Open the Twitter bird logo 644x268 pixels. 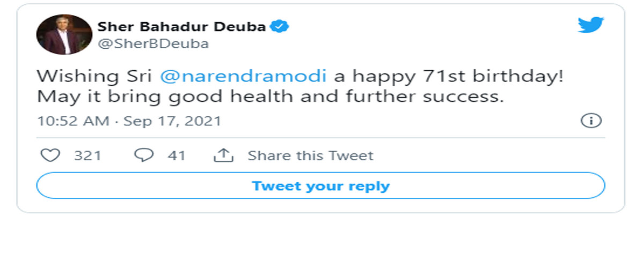[591, 25]
